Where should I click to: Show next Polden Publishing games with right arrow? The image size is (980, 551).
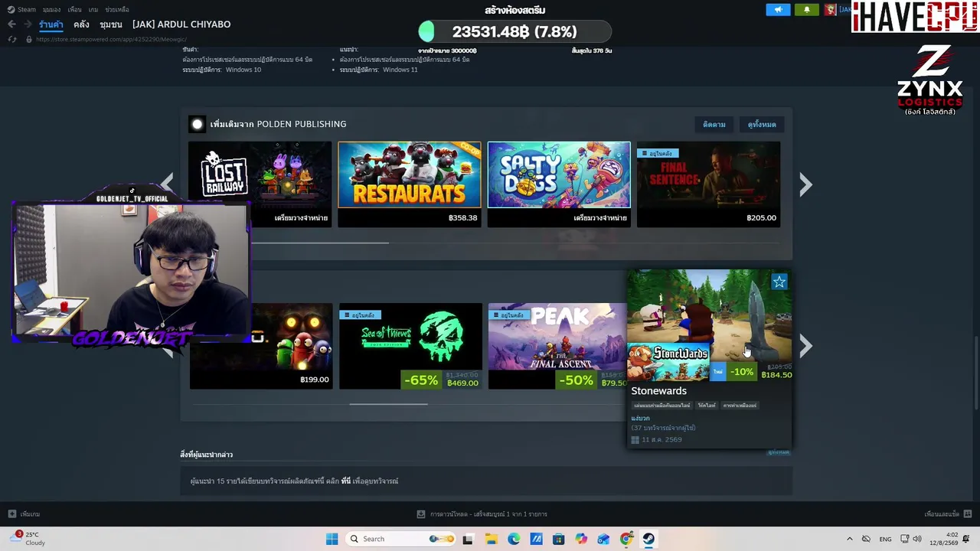(x=805, y=184)
